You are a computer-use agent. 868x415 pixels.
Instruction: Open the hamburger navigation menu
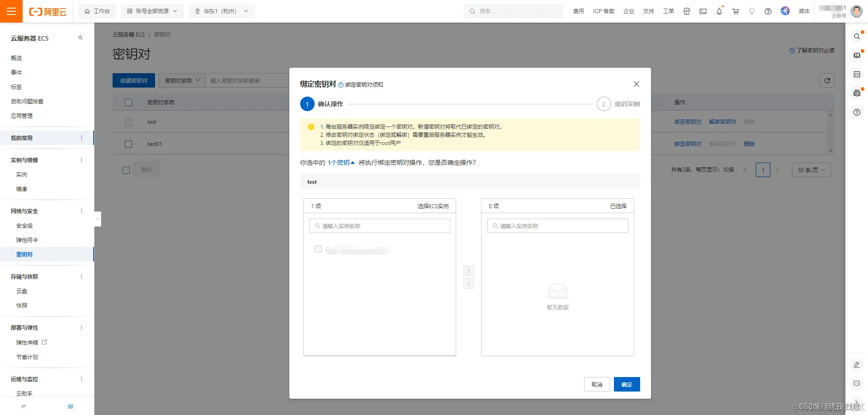pyautogui.click(x=11, y=11)
